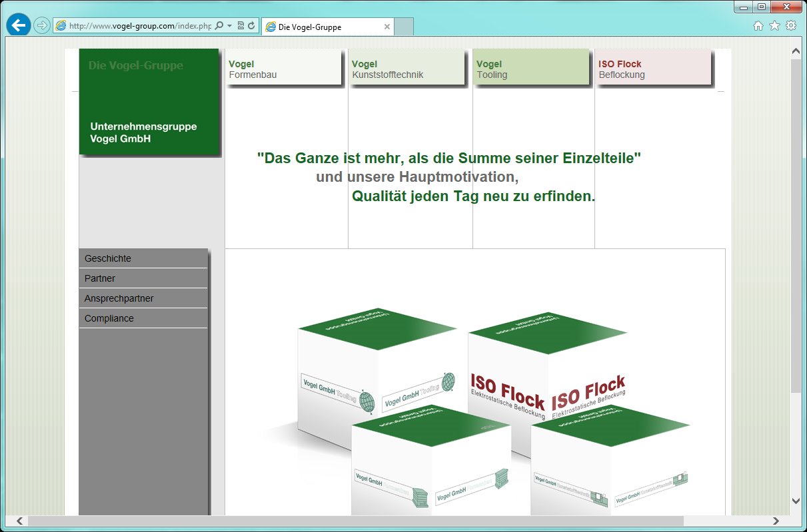Open the browser Home page icon
This screenshot has width=807, height=532.
(758, 26)
